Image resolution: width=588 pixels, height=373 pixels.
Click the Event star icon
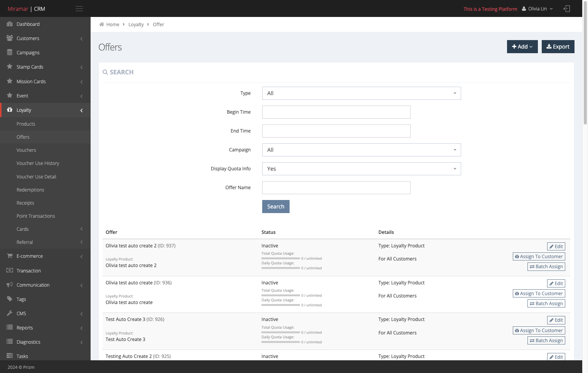[x=10, y=96]
